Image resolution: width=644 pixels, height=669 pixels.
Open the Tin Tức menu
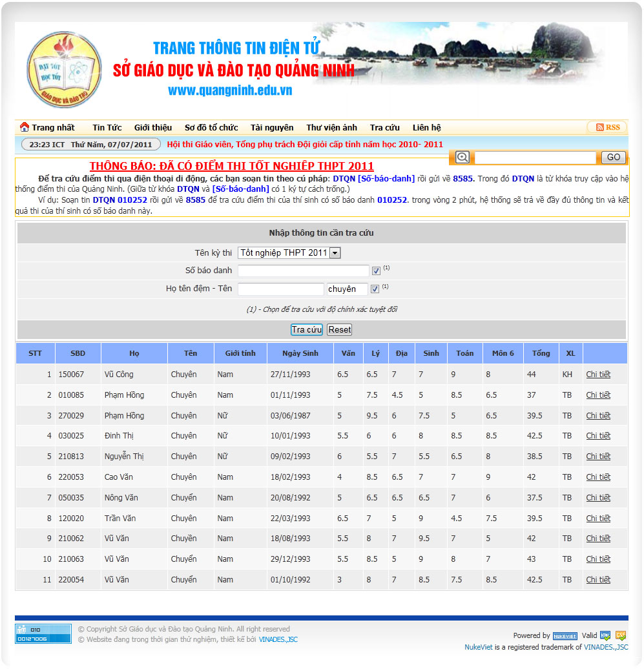point(107,128)
